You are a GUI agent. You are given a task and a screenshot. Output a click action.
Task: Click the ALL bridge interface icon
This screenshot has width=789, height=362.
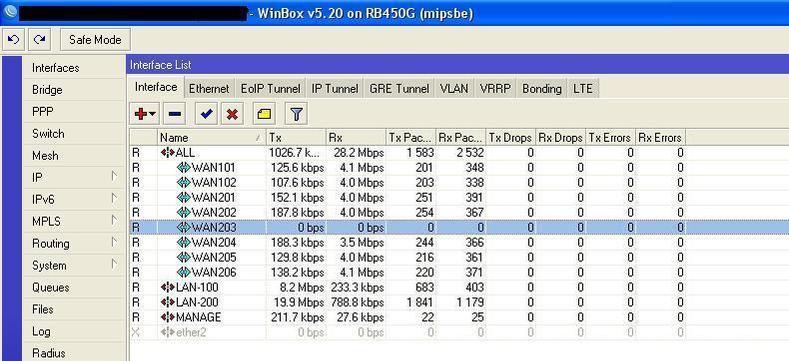pos(168,153)
